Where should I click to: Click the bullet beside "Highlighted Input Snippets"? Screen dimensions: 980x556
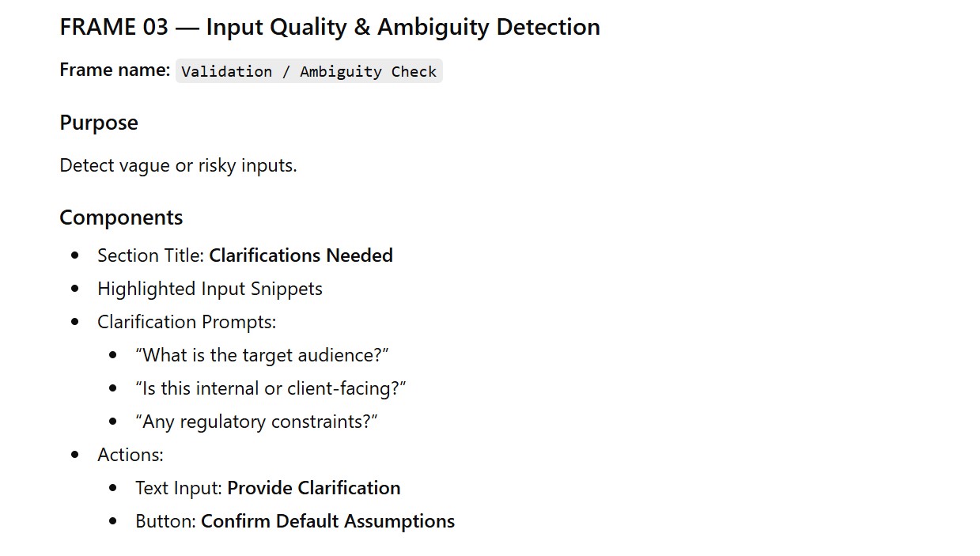pos(75,289)
